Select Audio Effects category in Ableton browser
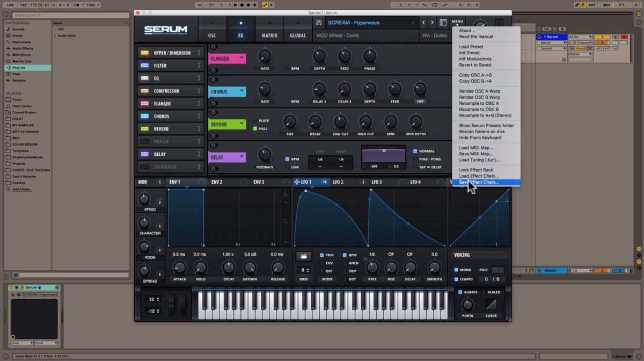The image size is (644, 361). pyautogui.click(x=23, y=48)
